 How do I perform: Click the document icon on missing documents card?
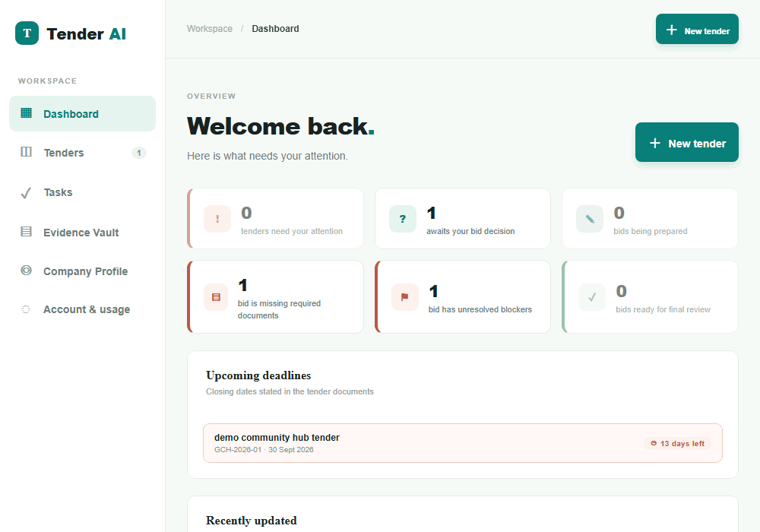pyautogui.click(x=216, y=297)
